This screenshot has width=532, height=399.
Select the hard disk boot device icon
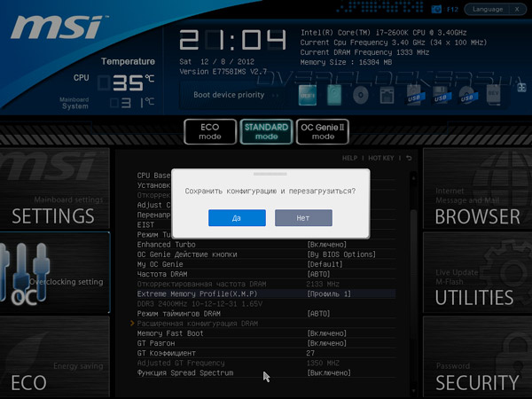pyautogui.click(x=334, y=96)
